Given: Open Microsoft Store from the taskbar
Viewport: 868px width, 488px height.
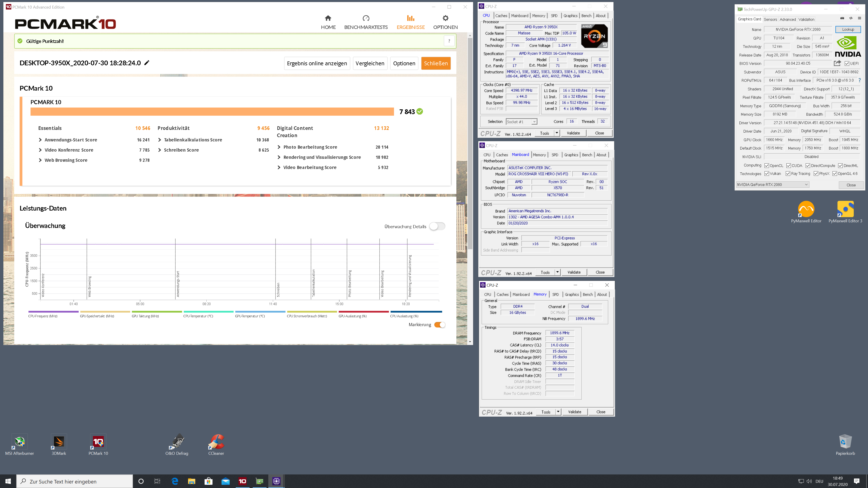Looking at the screenshot, I should (209, 481).
